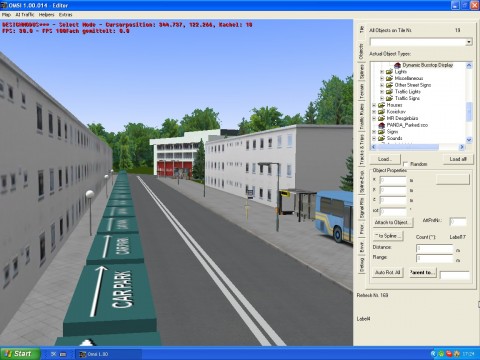
Task: Switch to the Splines side tab
Action: (x=361, y=71)
